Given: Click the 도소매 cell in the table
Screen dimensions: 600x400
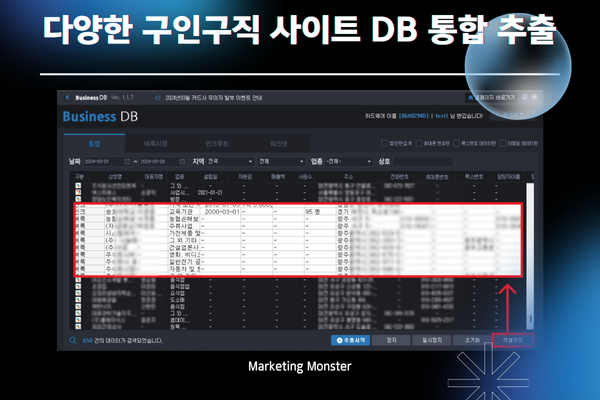Looking at the screenshot, I should [177, 300].
